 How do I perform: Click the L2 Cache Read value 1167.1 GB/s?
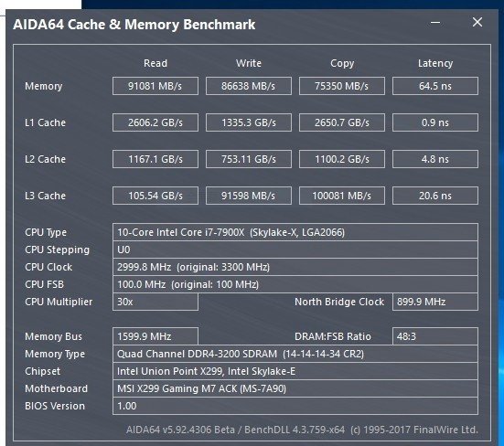pos(155,159)
